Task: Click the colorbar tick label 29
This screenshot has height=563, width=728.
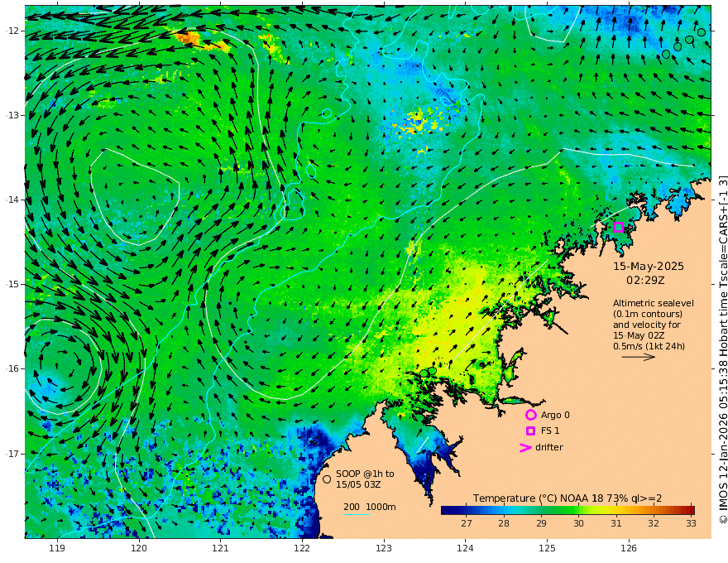Action: click(541, 523)
